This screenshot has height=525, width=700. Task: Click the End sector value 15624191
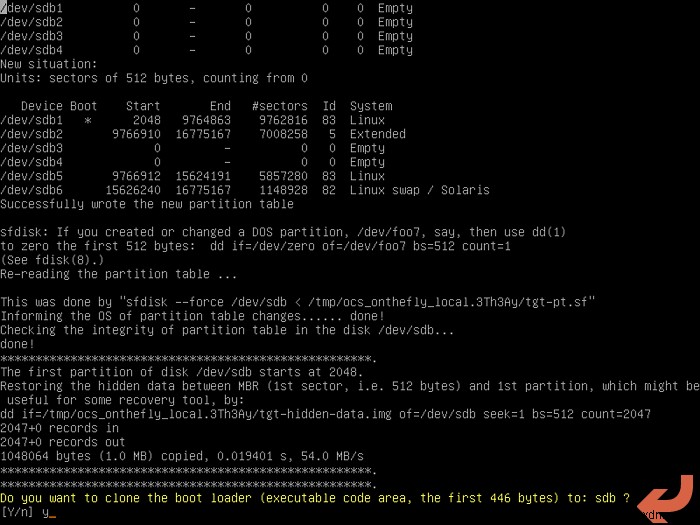[x=203, y=176]
